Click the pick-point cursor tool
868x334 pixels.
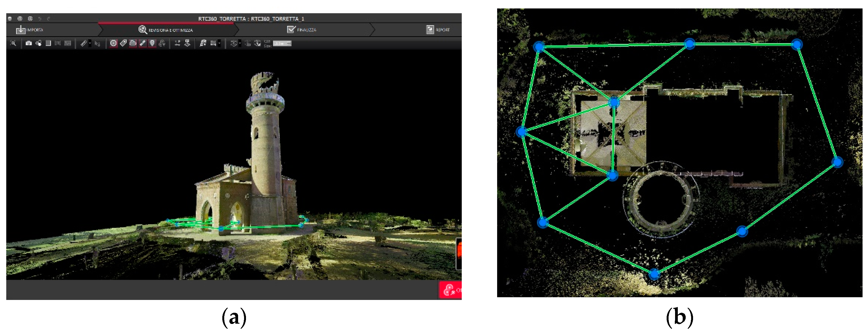click(97, 44)
